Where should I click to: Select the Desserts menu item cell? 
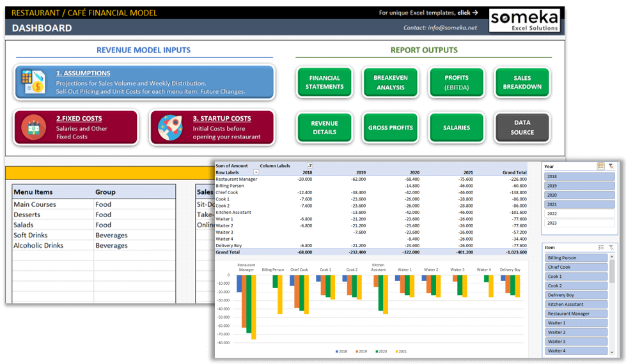pos(53,215)
